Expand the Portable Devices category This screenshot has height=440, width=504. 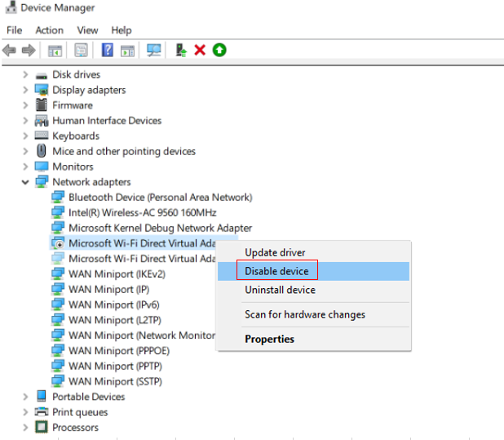[25, 397]
